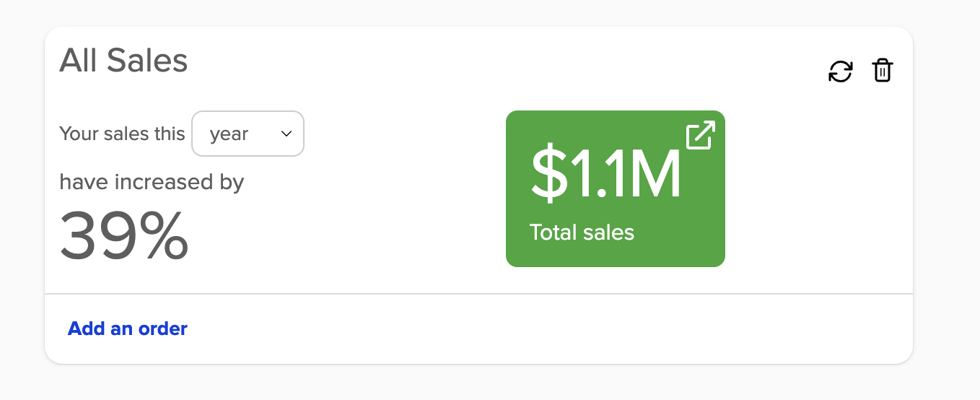The width and height of the screenshot is (980, 400).
Task: Click the Your sales this label
Action: point(122,134)
